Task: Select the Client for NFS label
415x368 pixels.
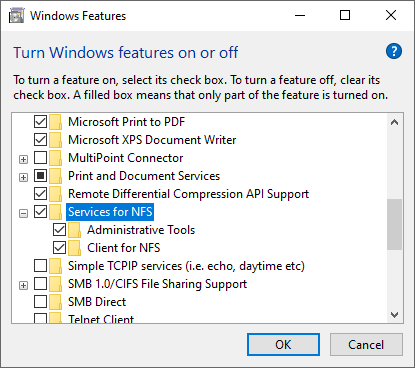Action: [x=124, y=248]
